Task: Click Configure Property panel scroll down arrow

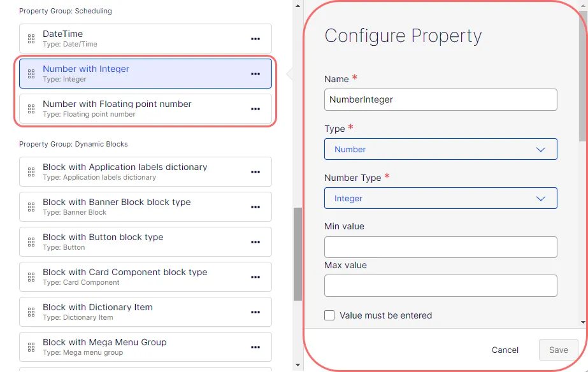Action: click(583, 322)
